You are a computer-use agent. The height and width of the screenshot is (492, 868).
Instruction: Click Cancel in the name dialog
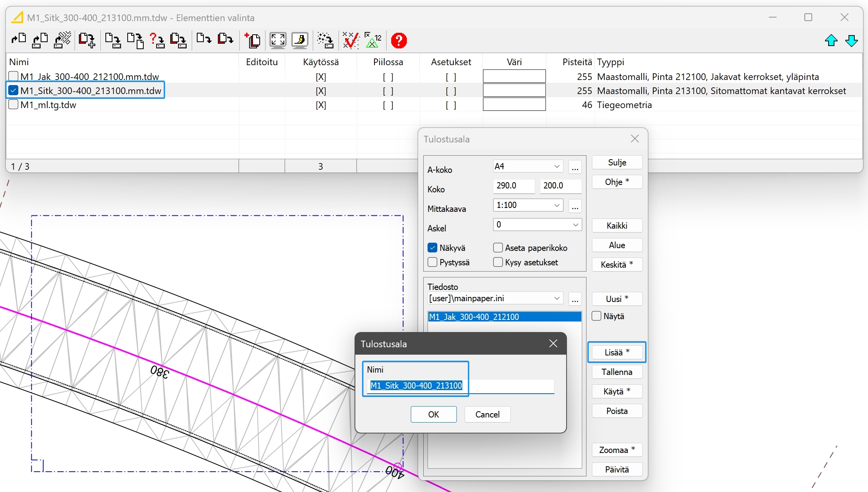coord(487,414)
